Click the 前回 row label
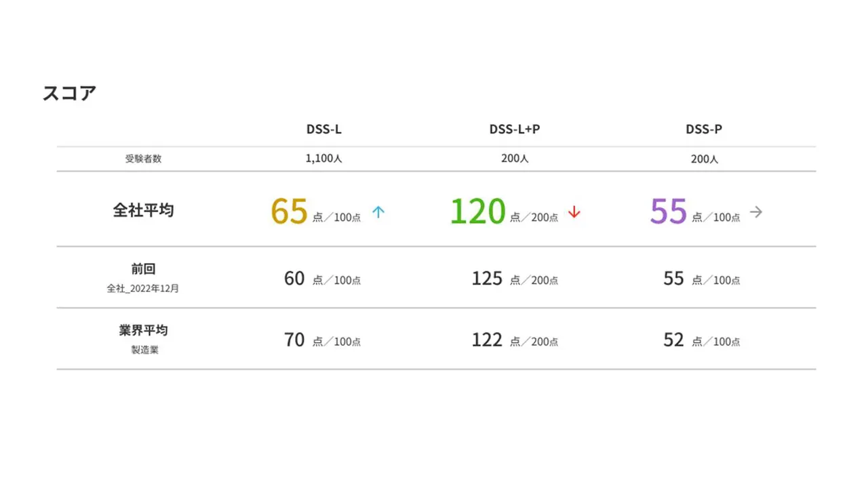This screenshot has height=488, width=868. click(143, 269)
